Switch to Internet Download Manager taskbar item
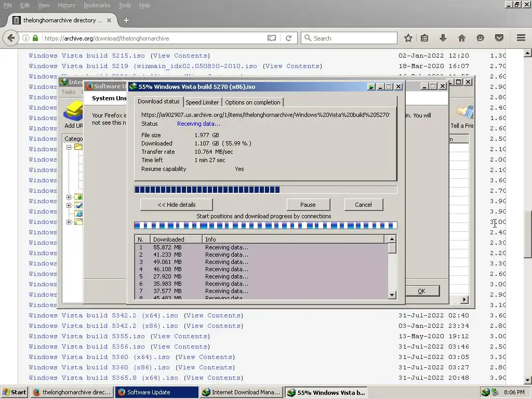532x399 pixels. pyautogui.click(x=242, y=392)
